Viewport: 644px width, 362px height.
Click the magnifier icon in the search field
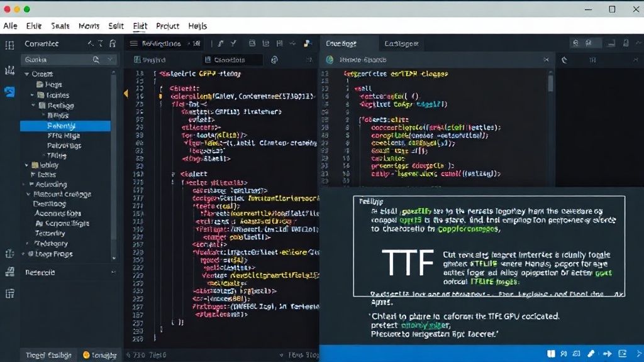96,60
